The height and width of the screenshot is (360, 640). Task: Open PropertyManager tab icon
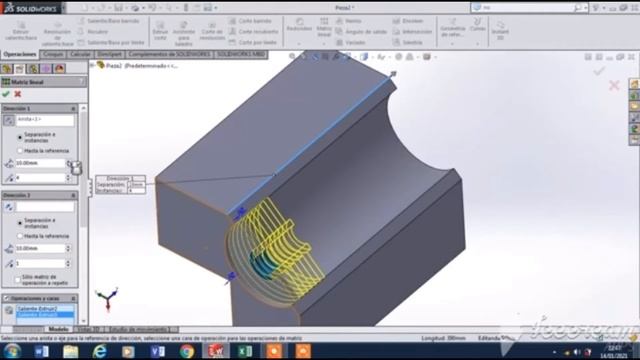[20, 69]
